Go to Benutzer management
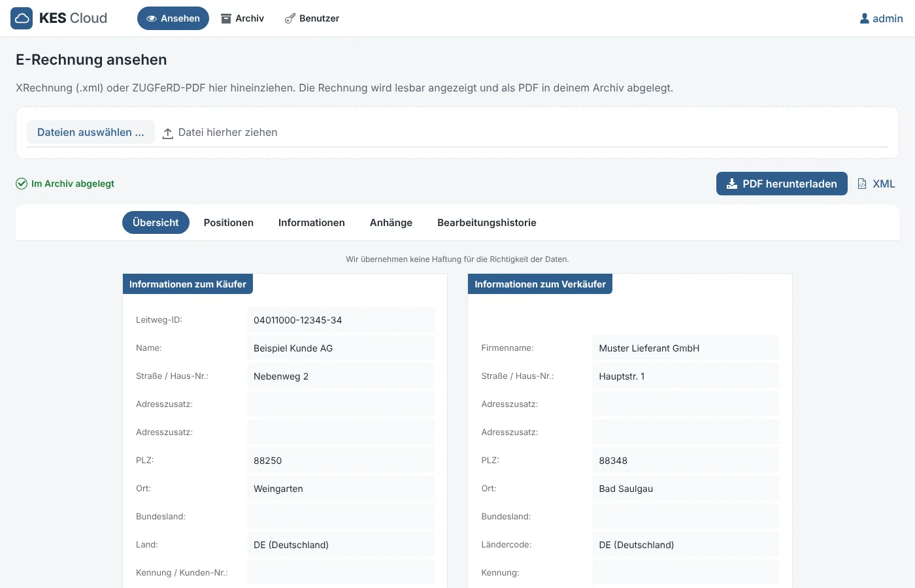 [x=312, y=18]
